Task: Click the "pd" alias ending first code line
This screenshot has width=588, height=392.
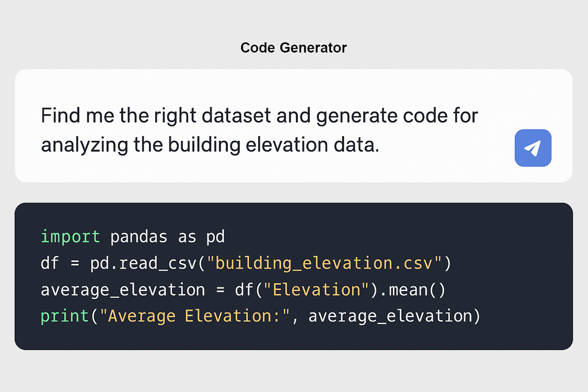Action: coord(215,237)
